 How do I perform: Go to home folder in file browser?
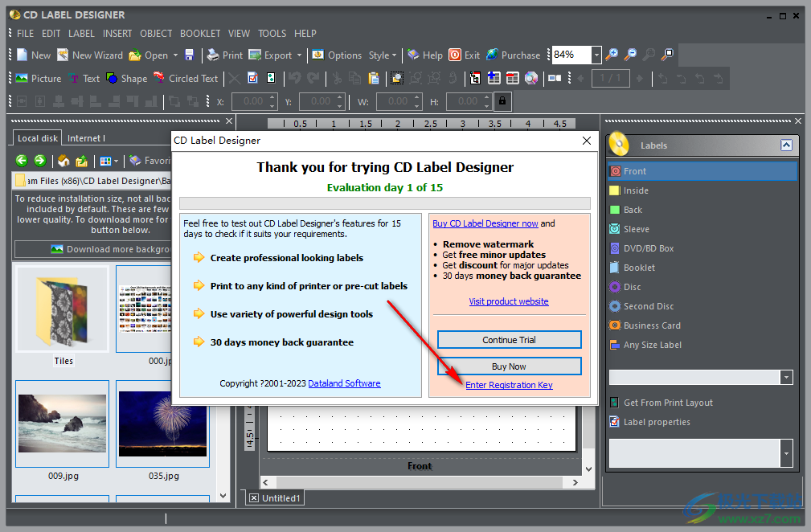coord(63,161)
